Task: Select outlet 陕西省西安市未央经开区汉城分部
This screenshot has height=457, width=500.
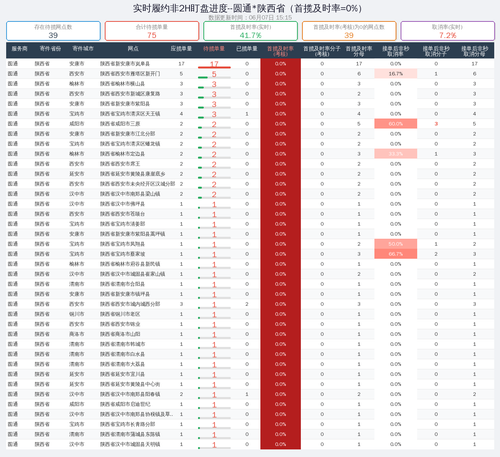Action: pos(137,184)
